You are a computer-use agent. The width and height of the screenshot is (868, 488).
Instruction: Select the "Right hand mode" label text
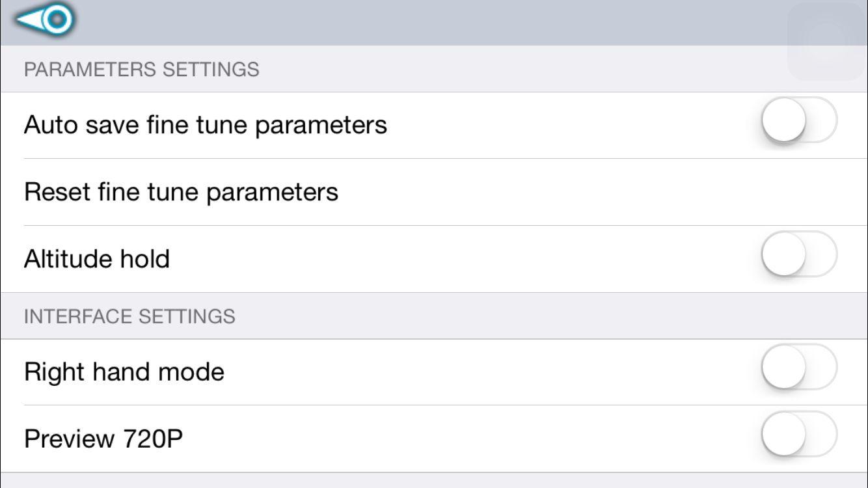pos(124,372)
